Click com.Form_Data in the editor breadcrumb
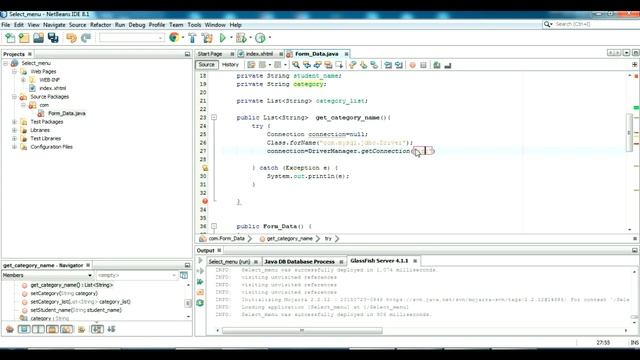Image resolution: width=640 pixels, height=360 pixels. pos(226,238)
